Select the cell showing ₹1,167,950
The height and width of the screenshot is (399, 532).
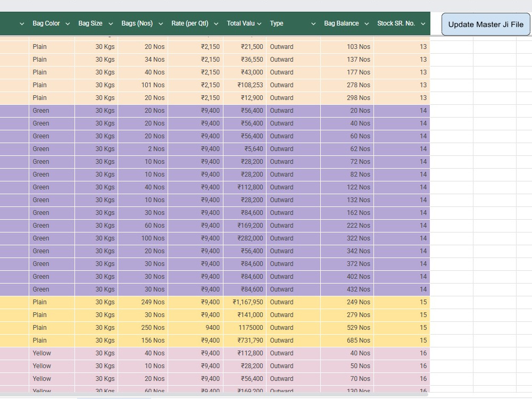tap(245, 302)
